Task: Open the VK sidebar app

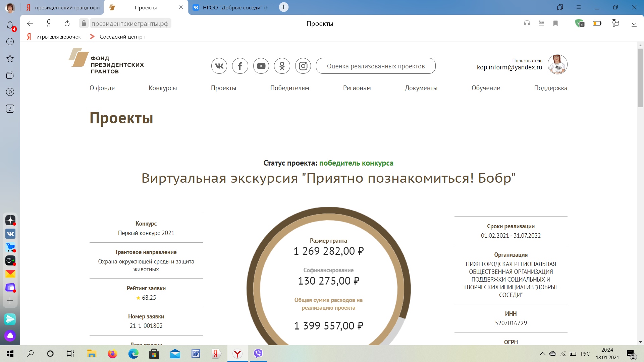Action: coord(10,234)
